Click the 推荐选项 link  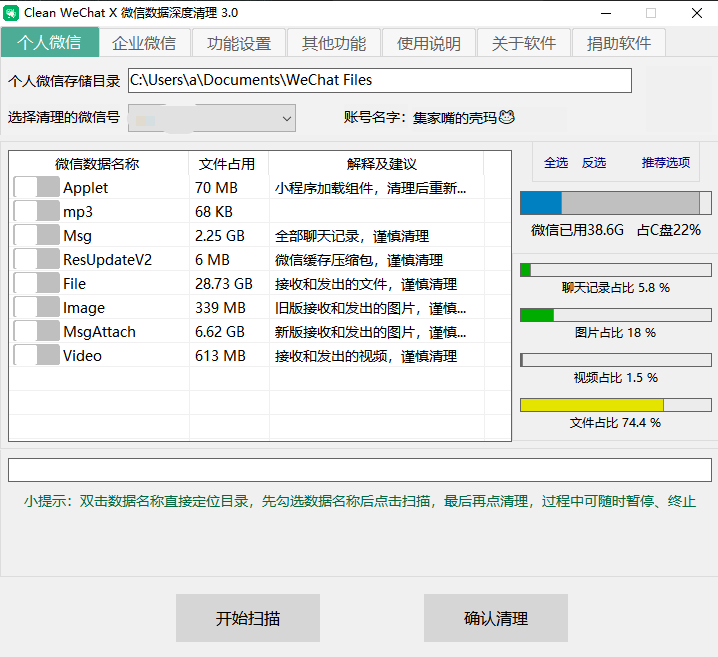pos(666,163)
